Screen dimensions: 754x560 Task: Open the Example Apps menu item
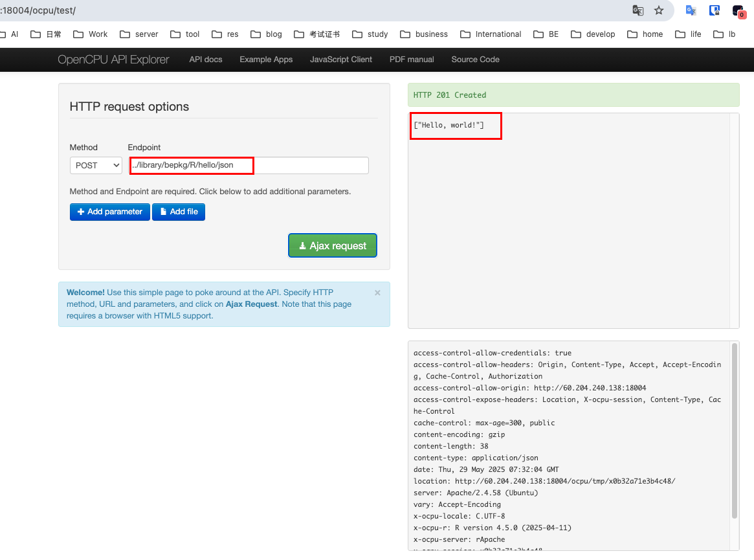[266, 60]
